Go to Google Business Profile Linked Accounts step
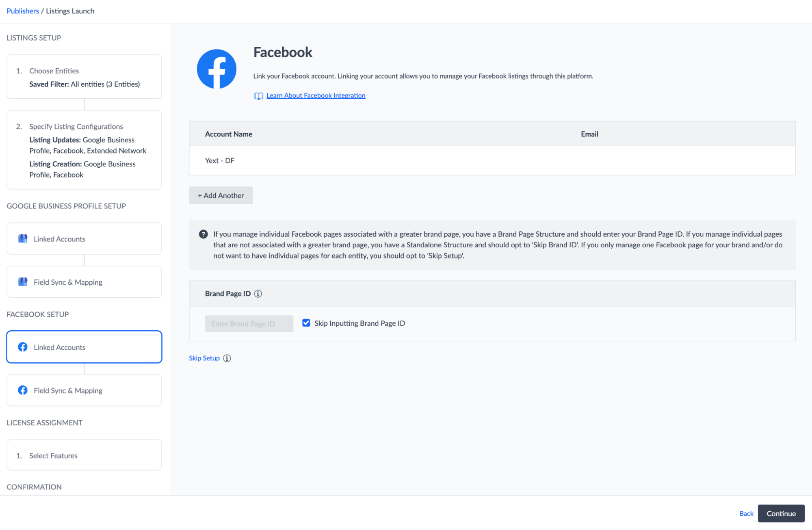The height and width of the screenshot is (530, 812). click(x=84, y=239)
